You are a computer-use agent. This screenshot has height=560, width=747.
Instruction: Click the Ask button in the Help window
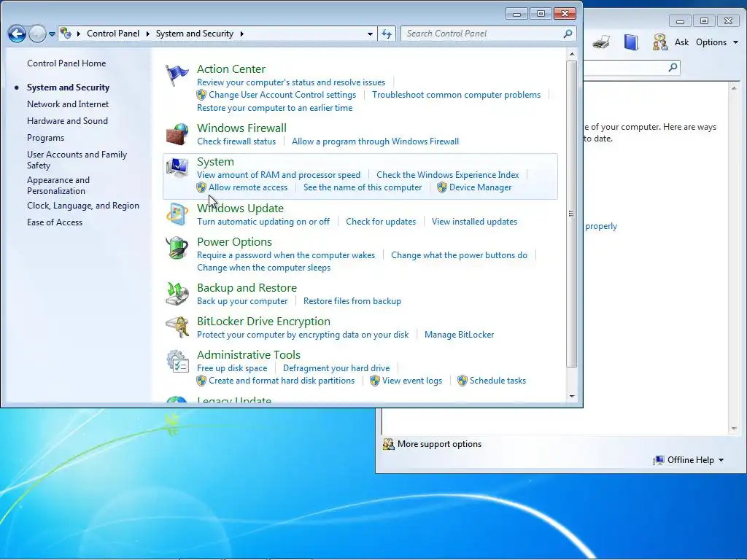[x=681, y=42]
